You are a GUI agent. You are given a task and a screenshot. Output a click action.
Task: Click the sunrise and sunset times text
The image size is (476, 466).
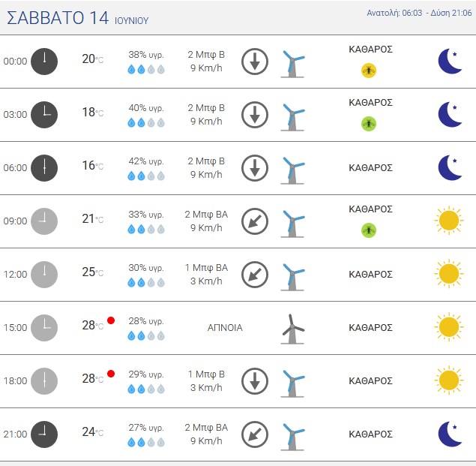[x=419, y=13]
